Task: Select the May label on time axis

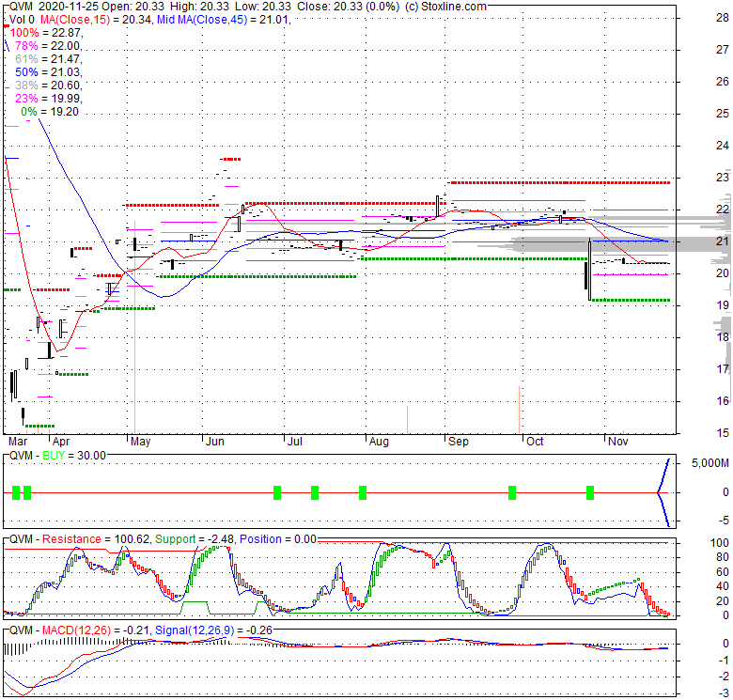Action: click(141, 442)
